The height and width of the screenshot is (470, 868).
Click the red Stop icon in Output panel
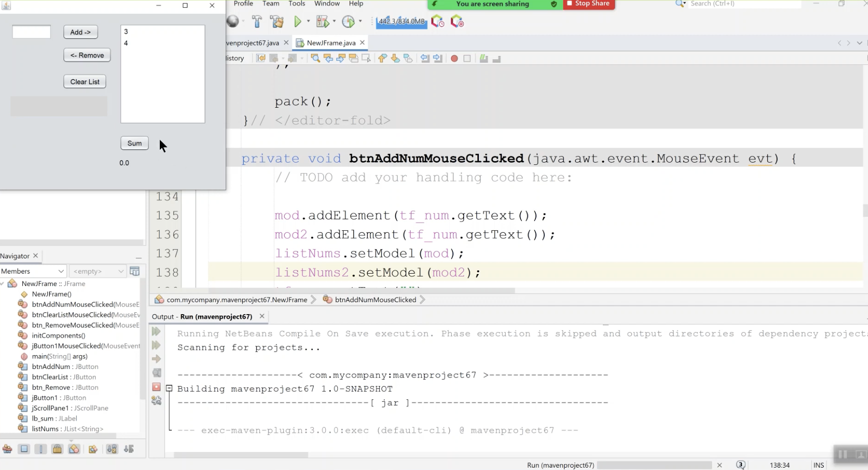pos(156,387)
